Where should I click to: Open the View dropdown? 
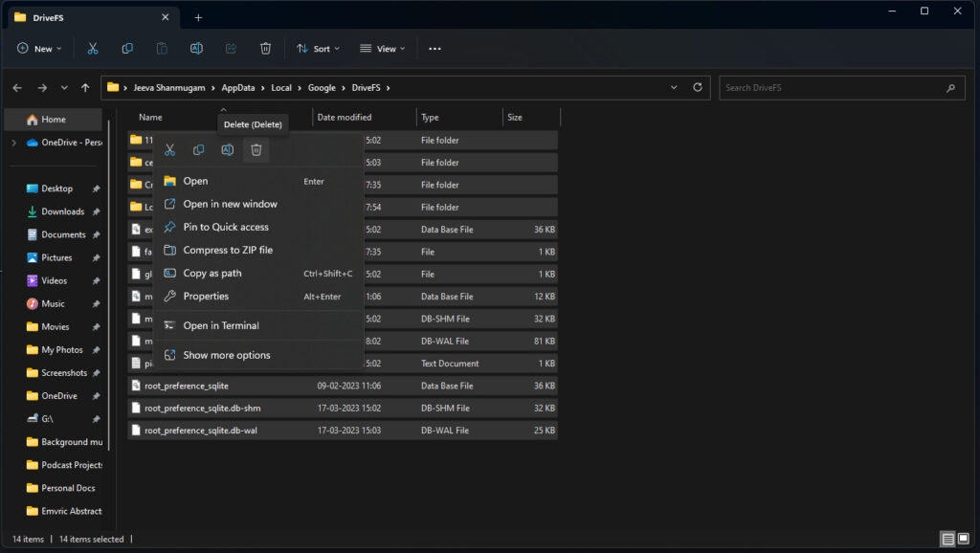pyautogui.click(x=383, y=48)
